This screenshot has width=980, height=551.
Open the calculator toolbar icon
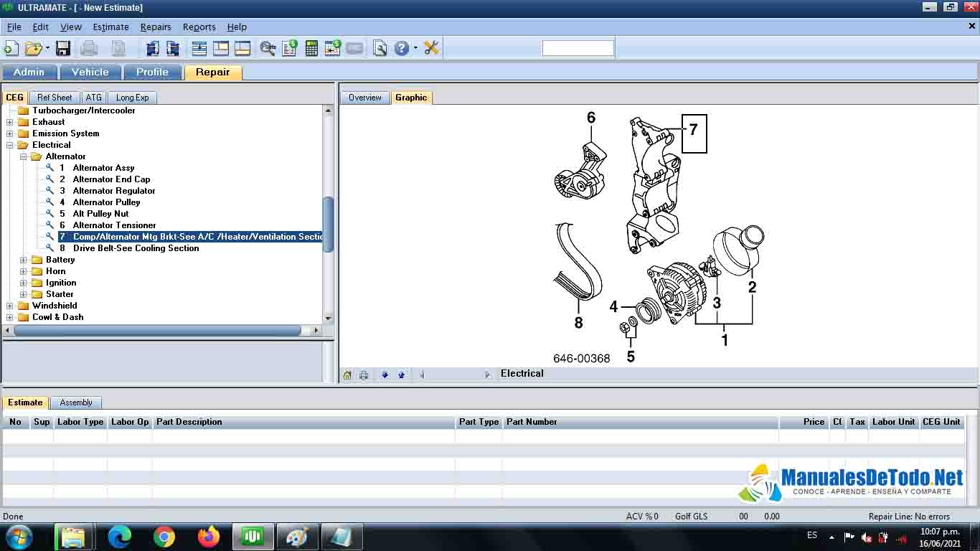coord(311,48)
